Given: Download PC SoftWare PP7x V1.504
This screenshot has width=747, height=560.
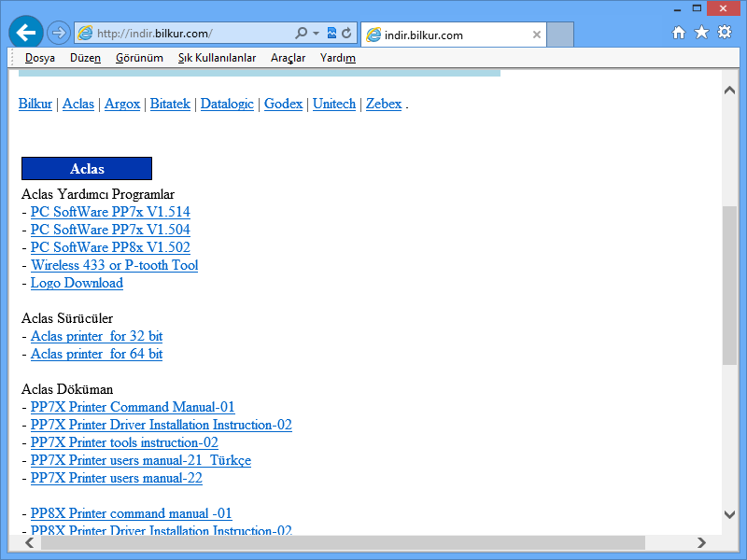Looking at the screenshot, I should pyautogui.click(x=110, y=230).
